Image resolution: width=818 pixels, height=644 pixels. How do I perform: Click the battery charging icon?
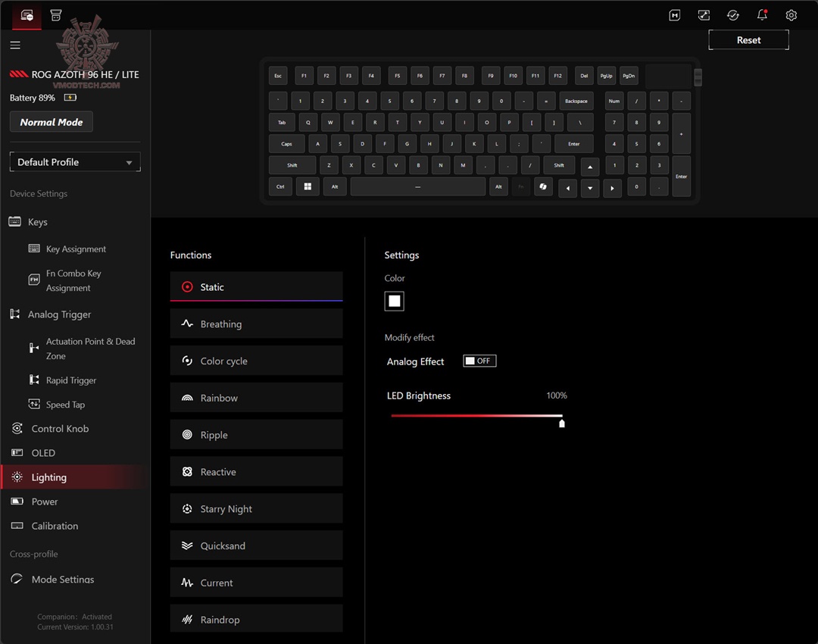click(70, 98)
